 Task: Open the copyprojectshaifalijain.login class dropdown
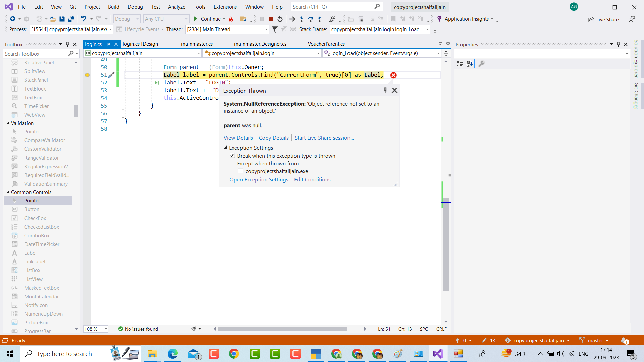(318, 53)
